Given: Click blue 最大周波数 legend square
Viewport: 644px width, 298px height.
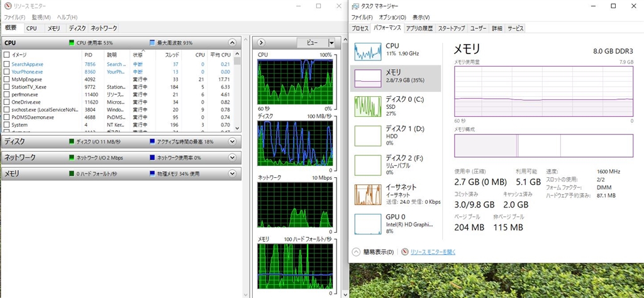Looking at the screenshot, I should pyautogui.click(x=152, y=43).
